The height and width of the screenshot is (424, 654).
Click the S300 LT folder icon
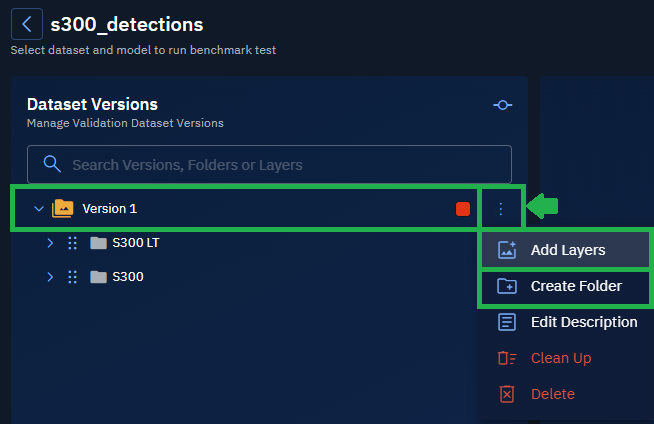[98, 243]
